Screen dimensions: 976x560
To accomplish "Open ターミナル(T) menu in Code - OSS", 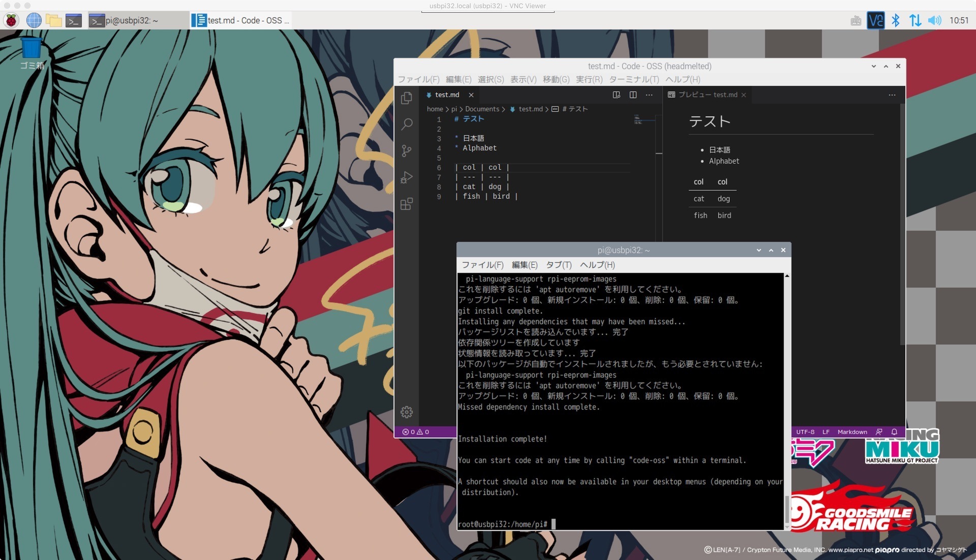I will (x=634, y=79).
